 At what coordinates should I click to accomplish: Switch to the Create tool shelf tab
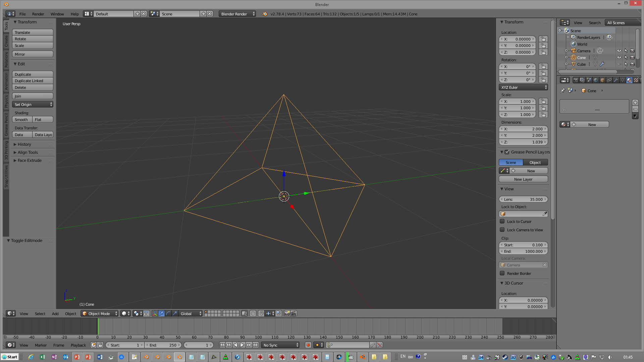[6, 41]
